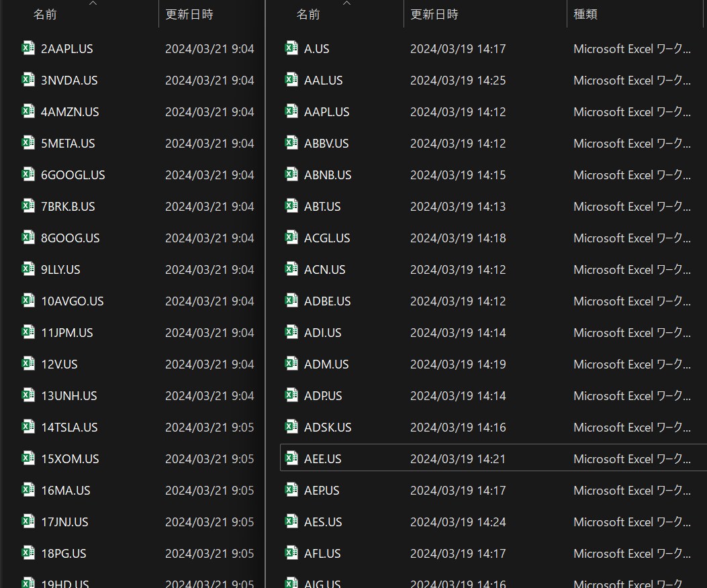Click type cell in ADSK.US row
This screenshot has height=588, width=707.
click(x=632, y=428)
